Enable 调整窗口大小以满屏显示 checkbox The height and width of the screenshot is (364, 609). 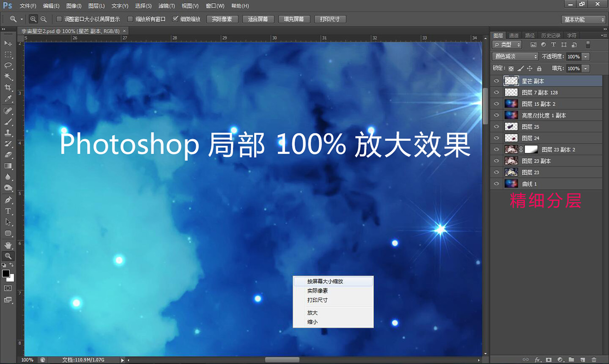pos(59,19)
